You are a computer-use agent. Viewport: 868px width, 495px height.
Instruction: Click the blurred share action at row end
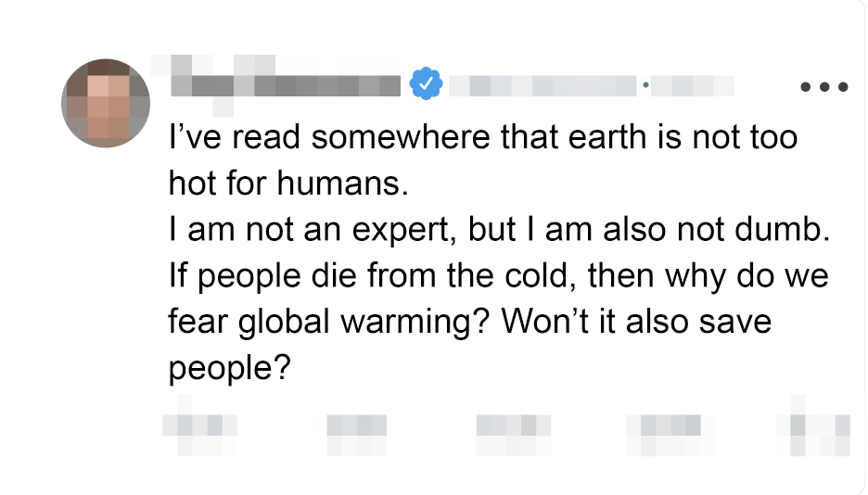814,425
